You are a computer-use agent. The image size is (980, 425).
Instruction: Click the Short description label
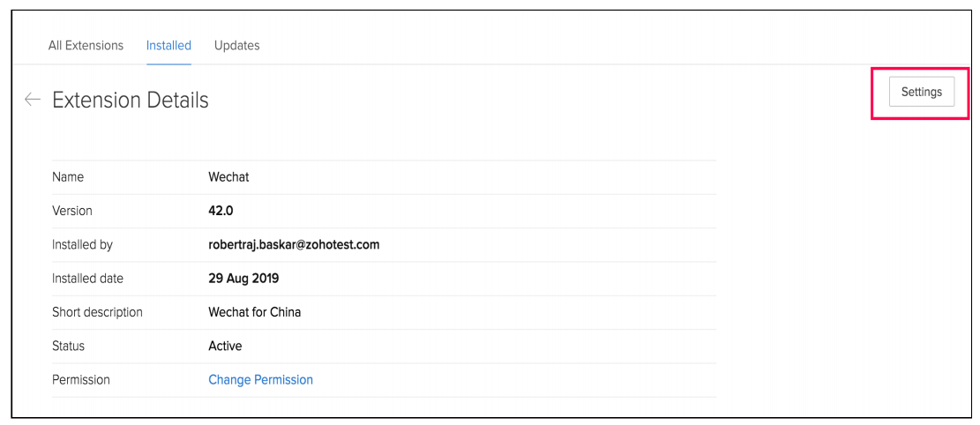point(97,312)
